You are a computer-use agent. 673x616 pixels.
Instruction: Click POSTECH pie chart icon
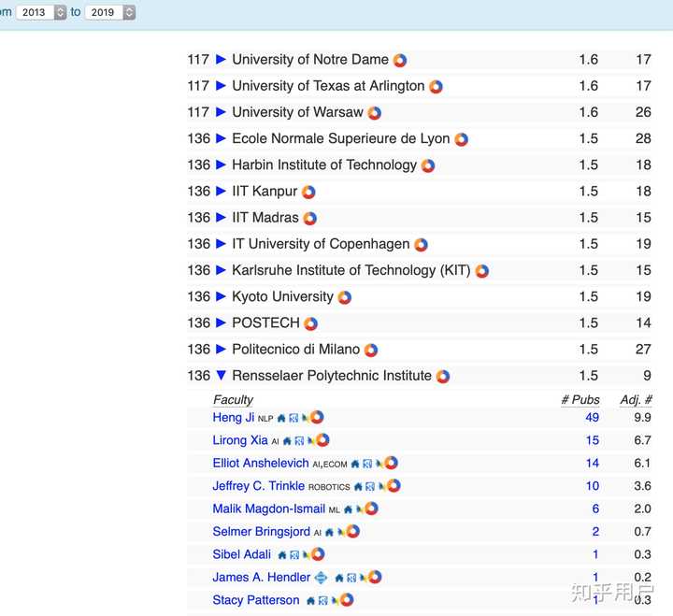310,323
